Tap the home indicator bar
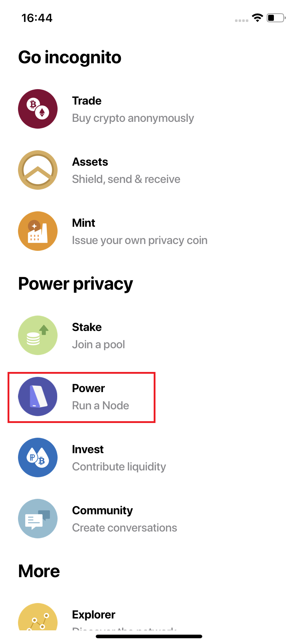 click(149, 636)
